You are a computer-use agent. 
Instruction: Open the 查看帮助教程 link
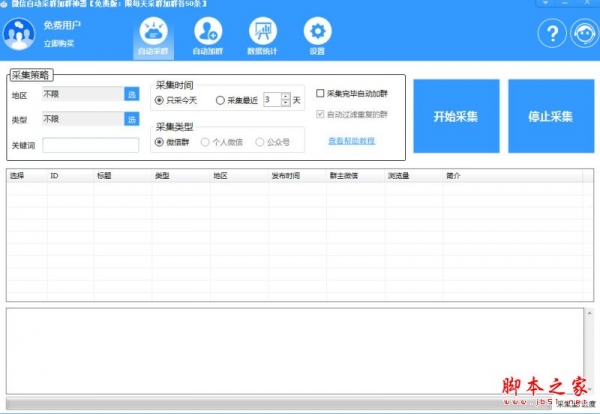click(351, 140)
